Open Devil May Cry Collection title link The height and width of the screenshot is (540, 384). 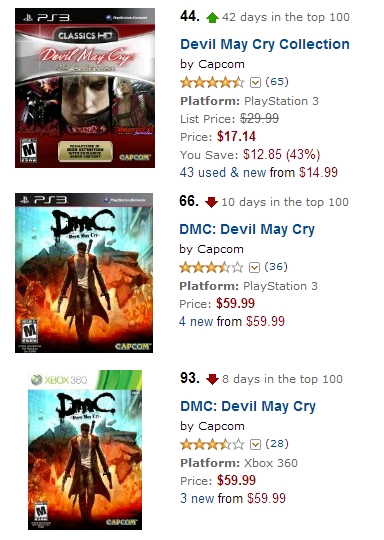pos(265,44)
